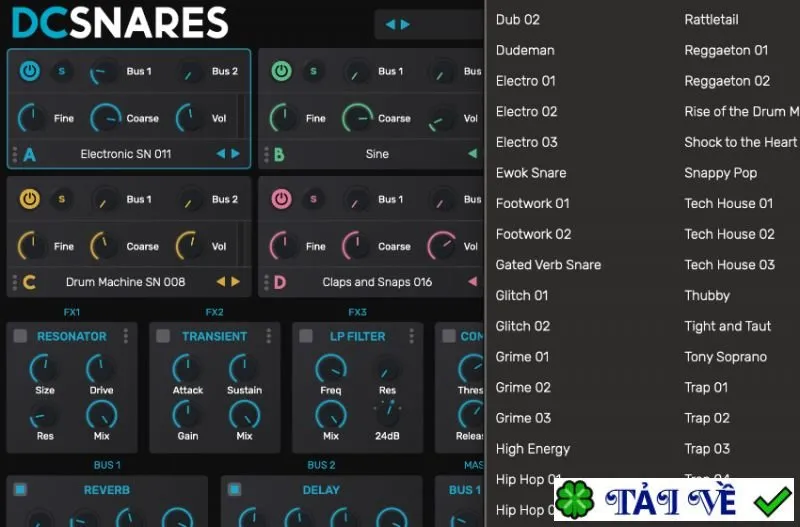800x527 pixels.
Task: Click the layer A drag handle dots
Action: pyautogui.click(x=14, y=154)
